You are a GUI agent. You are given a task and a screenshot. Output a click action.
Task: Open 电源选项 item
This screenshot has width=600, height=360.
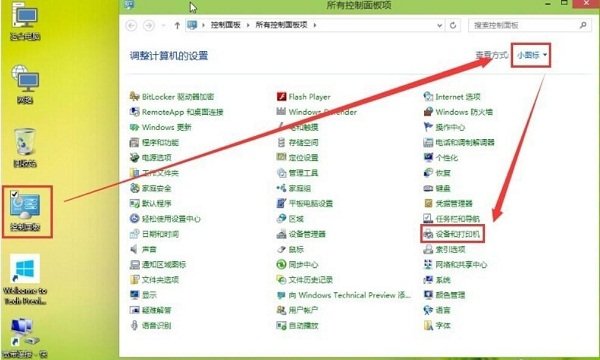click(x=150, y=158)
